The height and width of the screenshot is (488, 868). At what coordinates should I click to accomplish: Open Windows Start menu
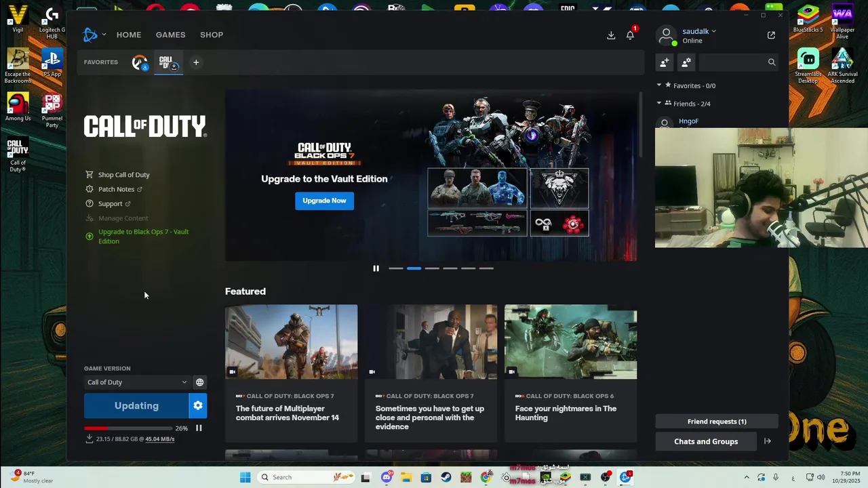(x=245, y=477)
